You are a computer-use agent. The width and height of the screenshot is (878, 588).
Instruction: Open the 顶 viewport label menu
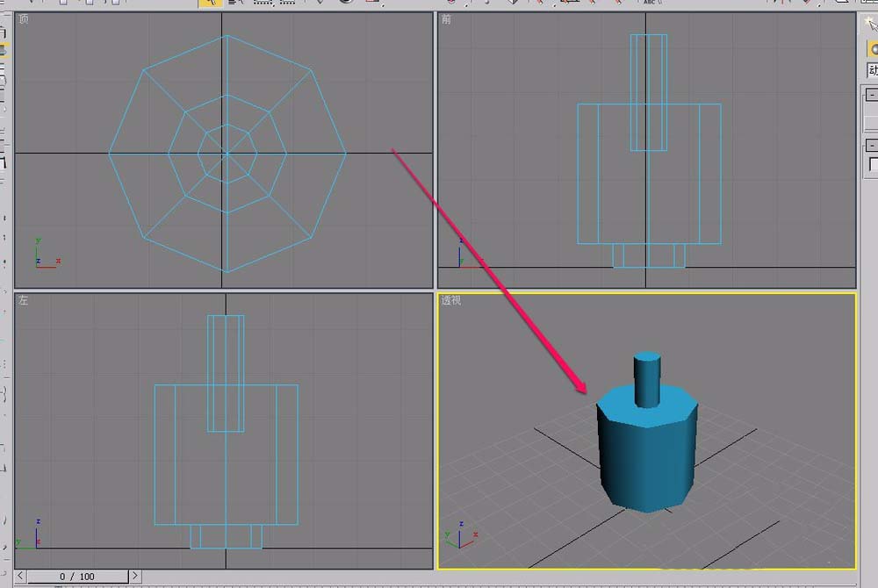[23, 19]
